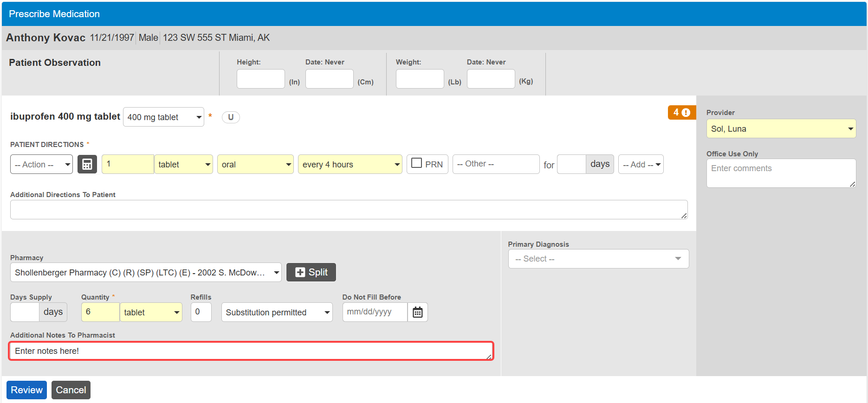This screenshot has width=868, height=403.
Task: Open the Provider Sol, Luna dropdown
Action: (x=781, y=129)
